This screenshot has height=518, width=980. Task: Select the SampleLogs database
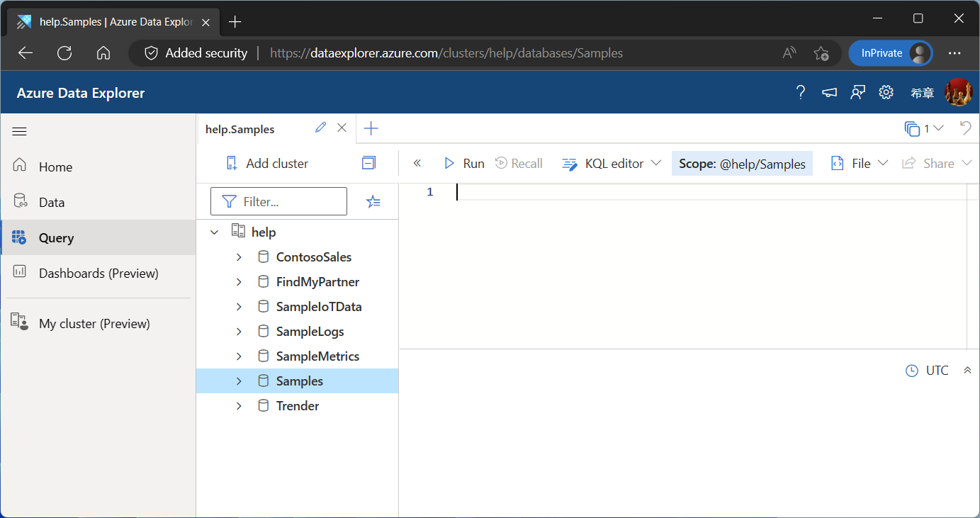pyautogui.click(x=310, y=332)
